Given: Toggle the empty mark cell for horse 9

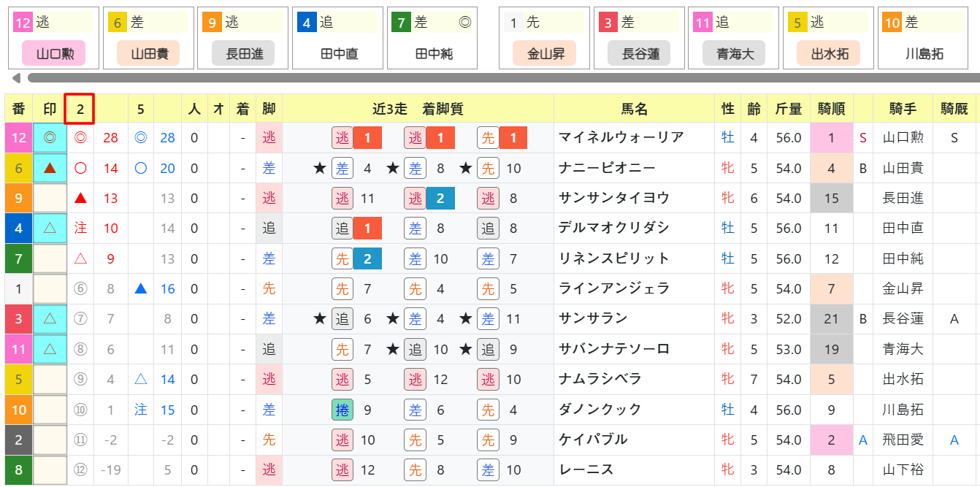Looking at the screenshot, I should 50,198.
